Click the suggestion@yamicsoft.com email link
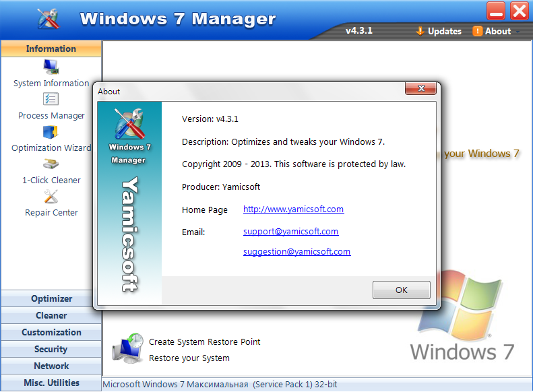The height and width of the screenshot is (392, 533). (296, 252)
